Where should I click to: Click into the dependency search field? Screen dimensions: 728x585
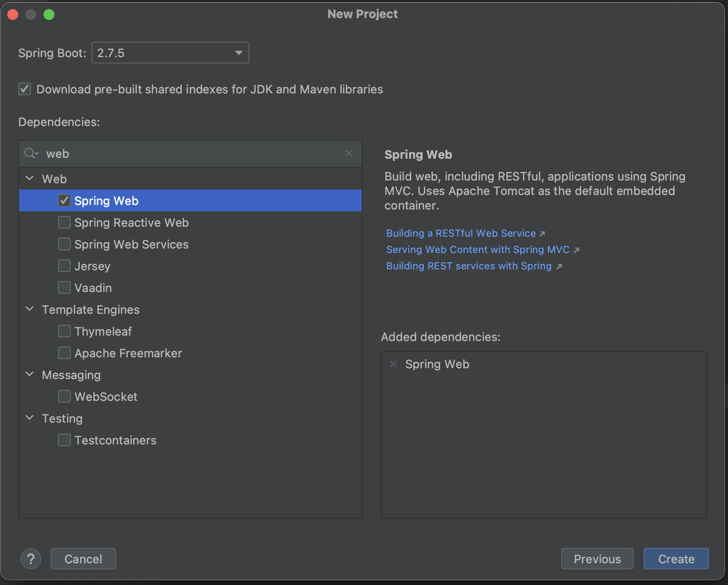point(190,154)
